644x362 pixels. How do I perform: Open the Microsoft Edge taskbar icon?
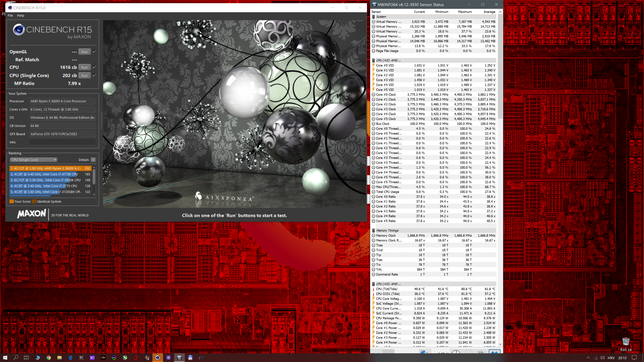(x=70, y=358)
